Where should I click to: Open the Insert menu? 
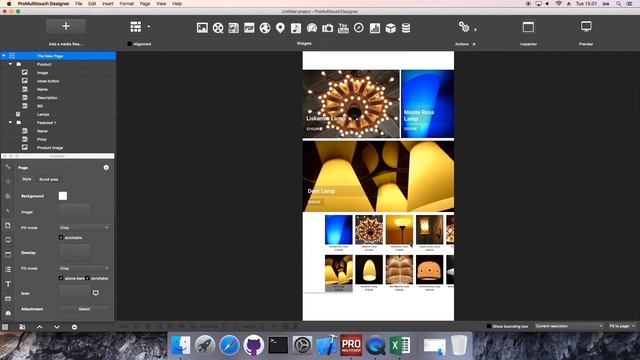(108, 4)
